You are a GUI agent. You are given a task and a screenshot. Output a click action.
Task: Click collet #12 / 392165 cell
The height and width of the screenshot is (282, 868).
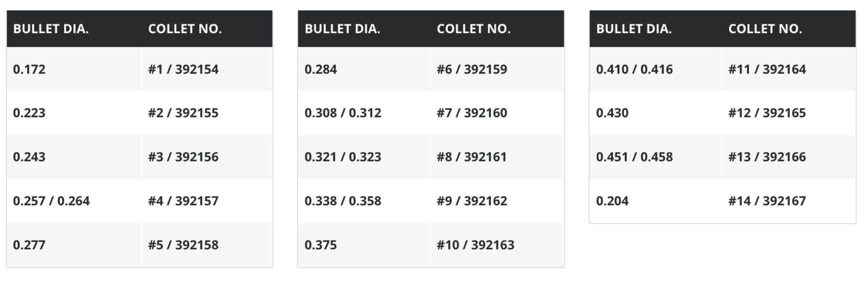(789, 113)
